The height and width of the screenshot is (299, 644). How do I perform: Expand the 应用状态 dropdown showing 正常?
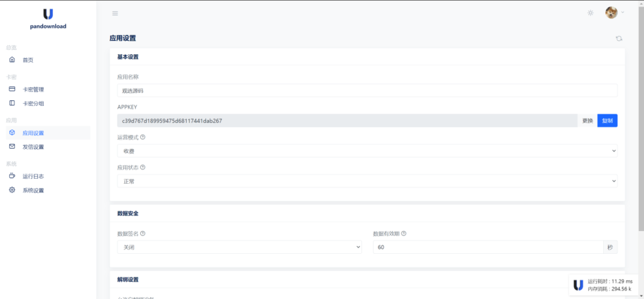click(x=366, y=181)
